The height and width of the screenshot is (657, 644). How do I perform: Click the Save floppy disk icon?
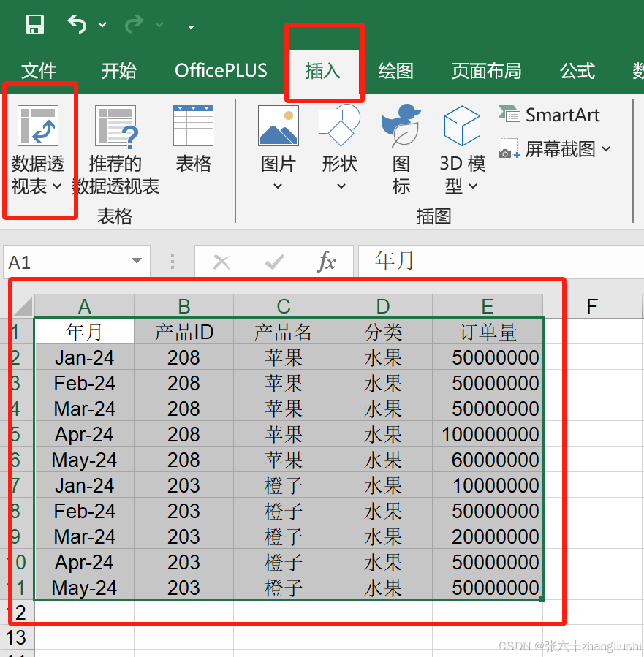click(34, 24)
